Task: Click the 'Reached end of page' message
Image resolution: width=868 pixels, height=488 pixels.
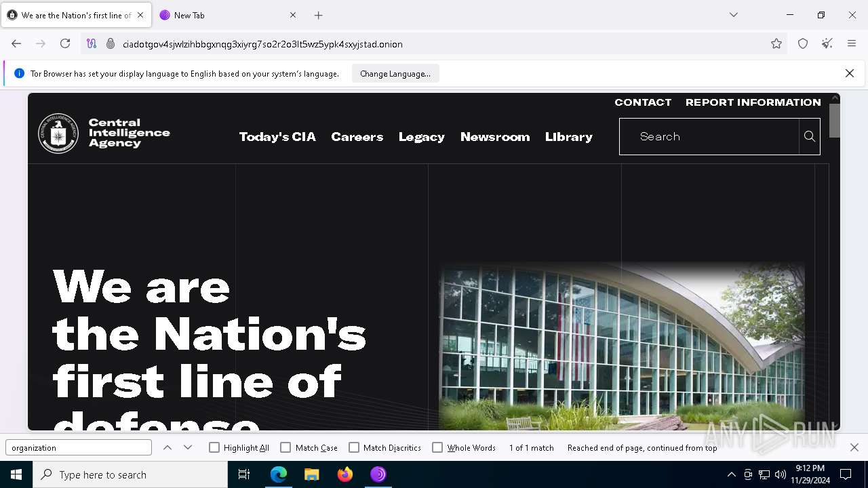Action: coord(642,448)
